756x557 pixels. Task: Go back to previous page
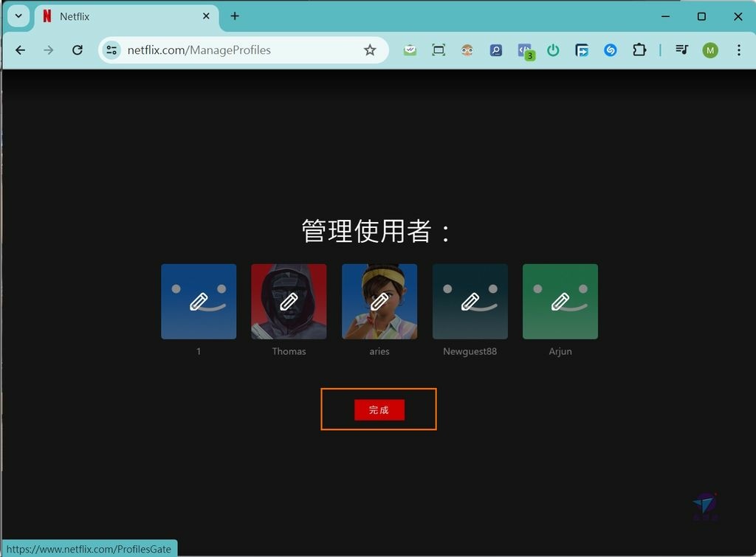(x=20, y=50)
